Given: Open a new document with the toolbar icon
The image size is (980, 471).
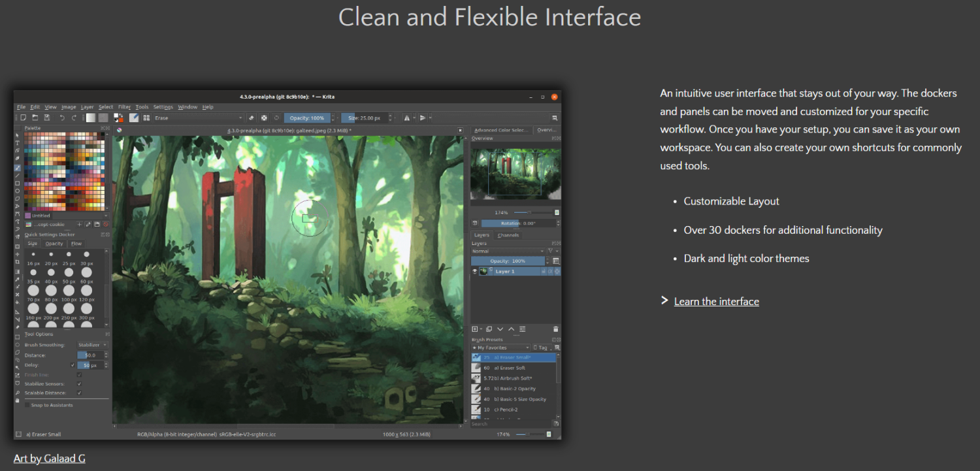Looking at the screenshot, I should point(24,118).
